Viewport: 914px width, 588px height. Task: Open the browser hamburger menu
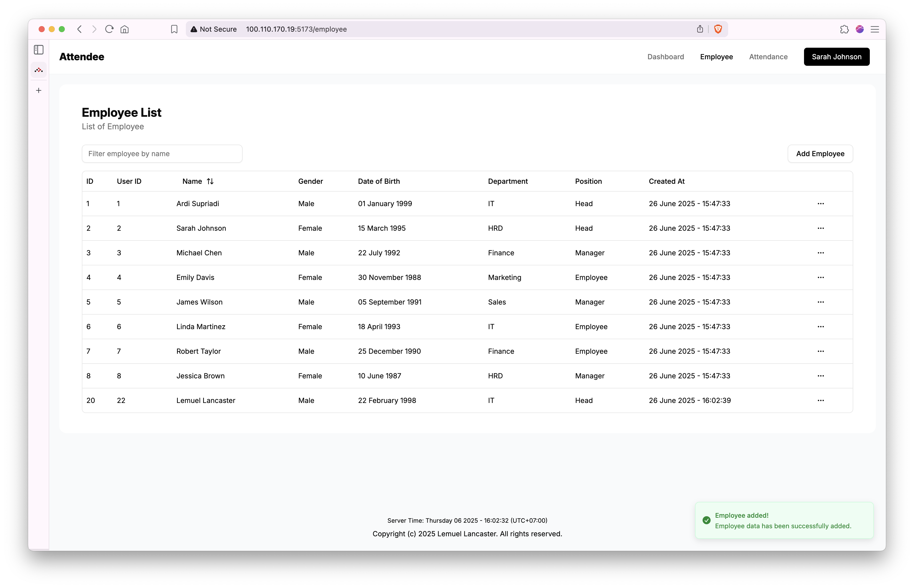pyautogui.click(x=875, y=29)
